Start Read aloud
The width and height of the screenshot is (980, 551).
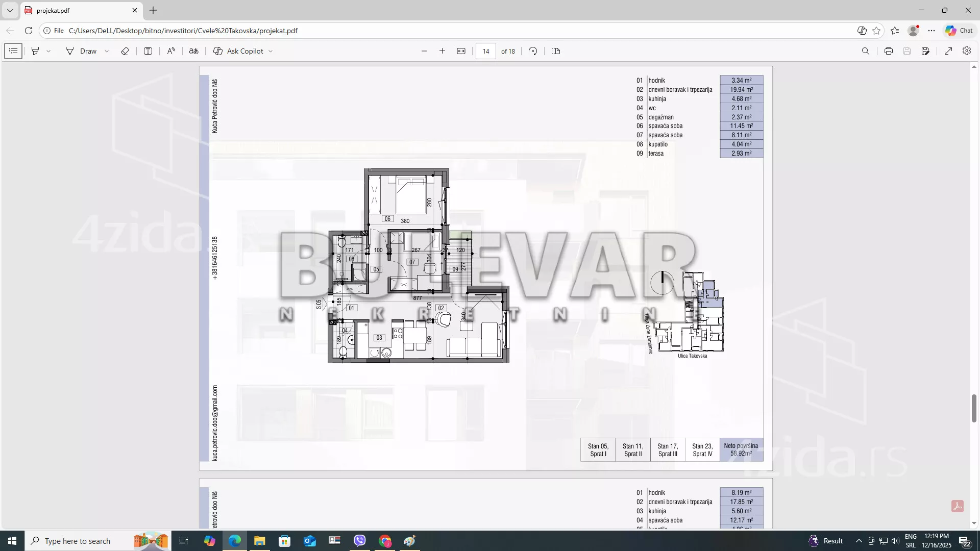[x=171, y=51]
